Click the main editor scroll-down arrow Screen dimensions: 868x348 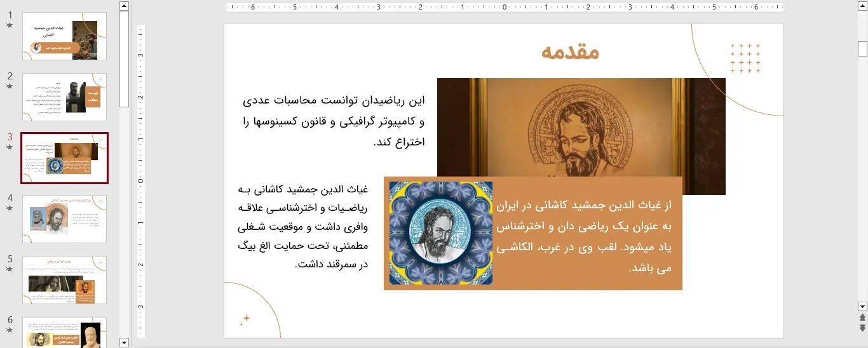coord(862,306)
